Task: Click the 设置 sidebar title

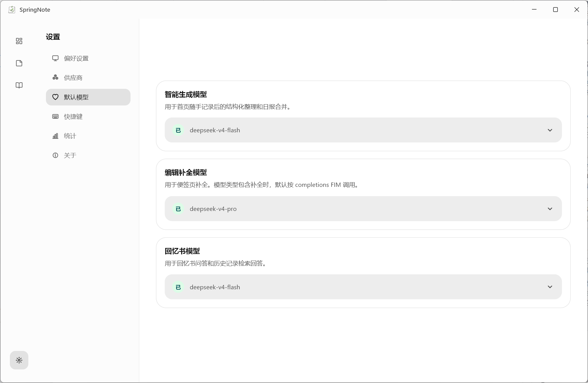Action: click(x=53, y=37)
